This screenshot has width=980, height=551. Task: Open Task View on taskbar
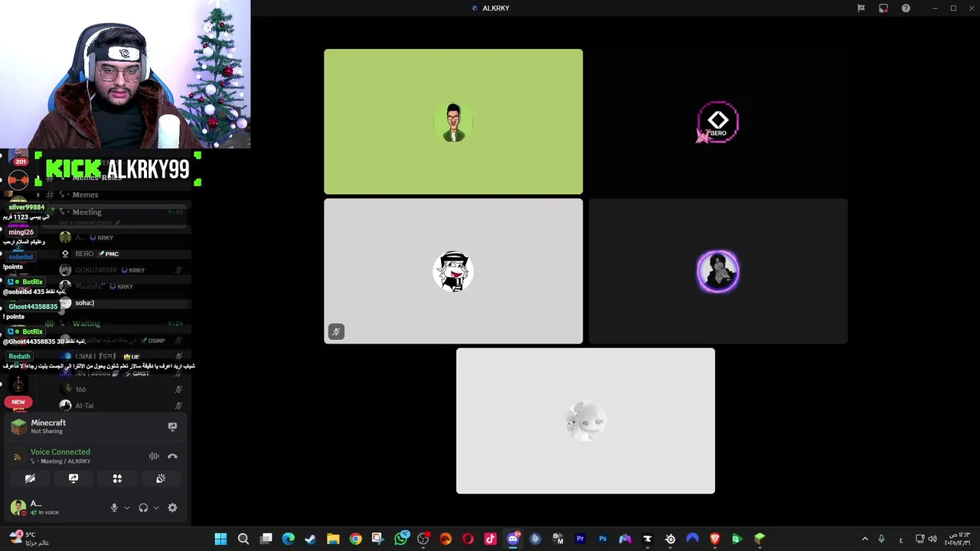[266, 539]
